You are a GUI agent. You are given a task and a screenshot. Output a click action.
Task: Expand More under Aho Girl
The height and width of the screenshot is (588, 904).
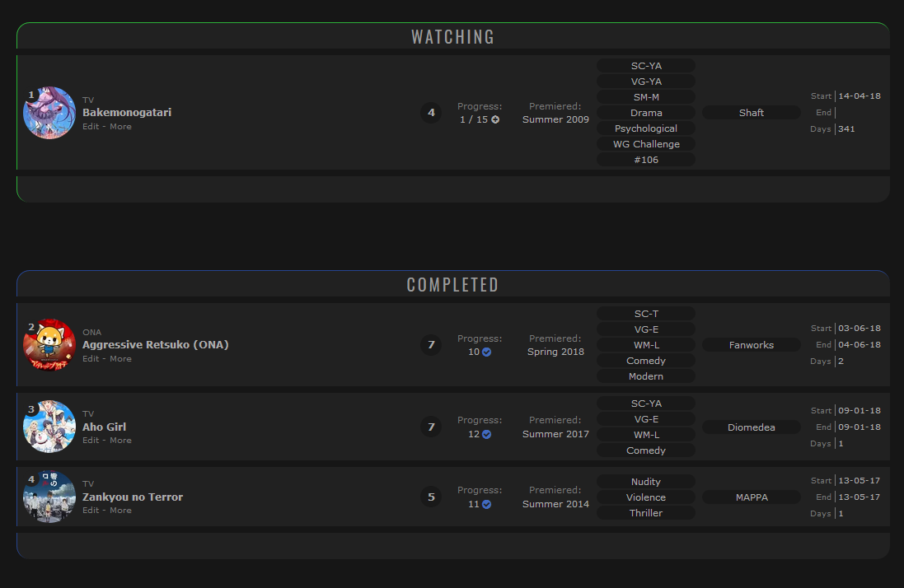tap(120, 441)
